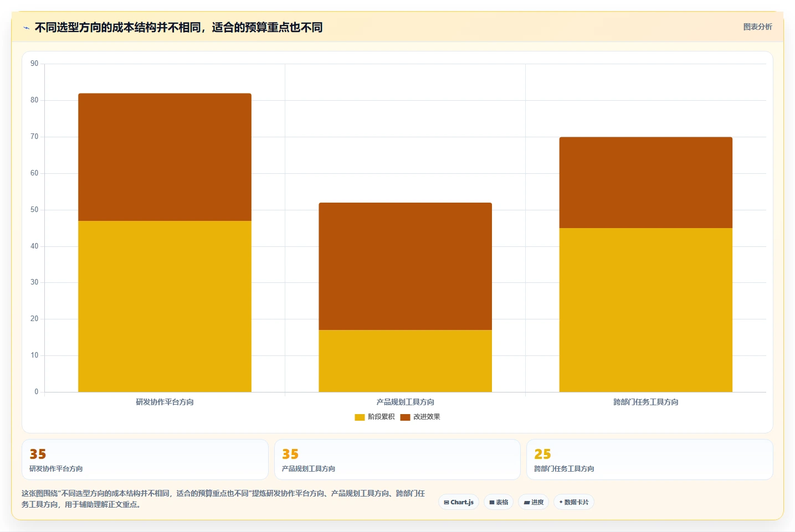Open the 35 产品规划工具方向 data card

(x=397, y=459)
